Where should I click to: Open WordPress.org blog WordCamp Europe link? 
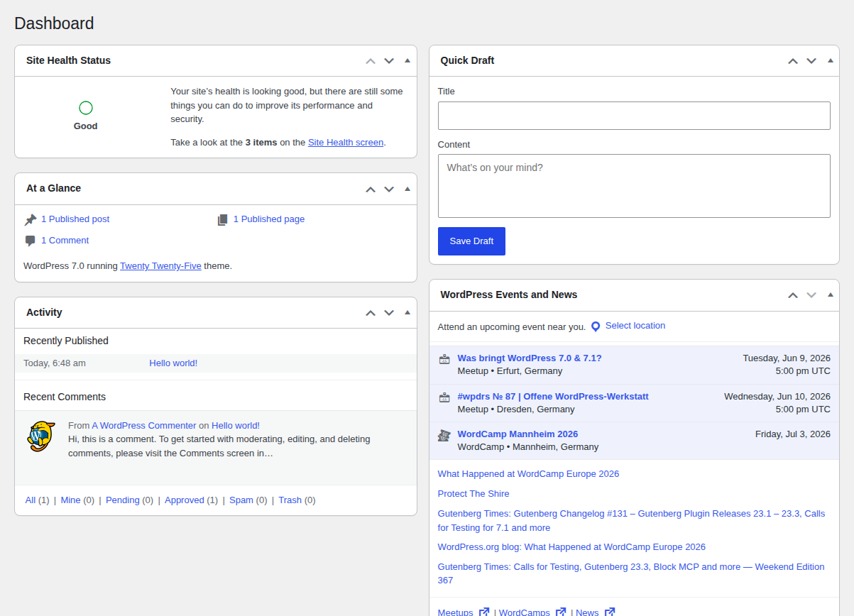click(x=571, y=547)
